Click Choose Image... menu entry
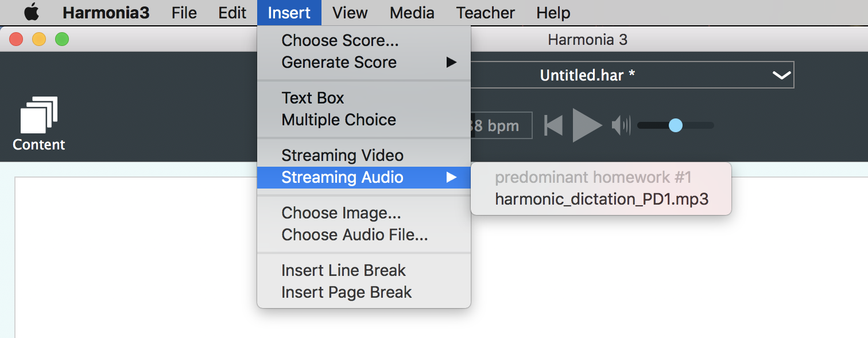 [341, 213]
